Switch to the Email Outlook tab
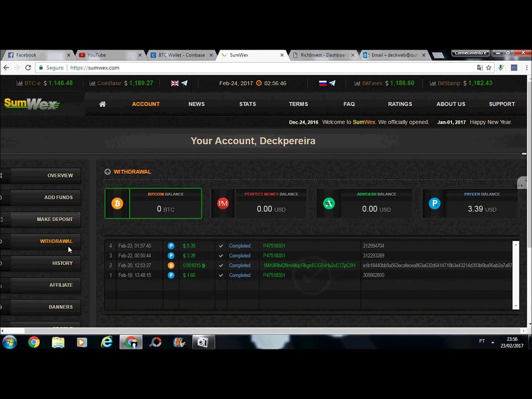This screenshot has height=399, width=532. coord(393,55)
